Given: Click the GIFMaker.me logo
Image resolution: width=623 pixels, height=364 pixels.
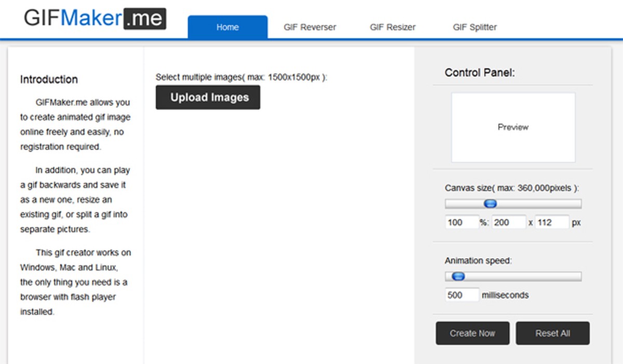Looking at the screenshot, I should 94,19.
